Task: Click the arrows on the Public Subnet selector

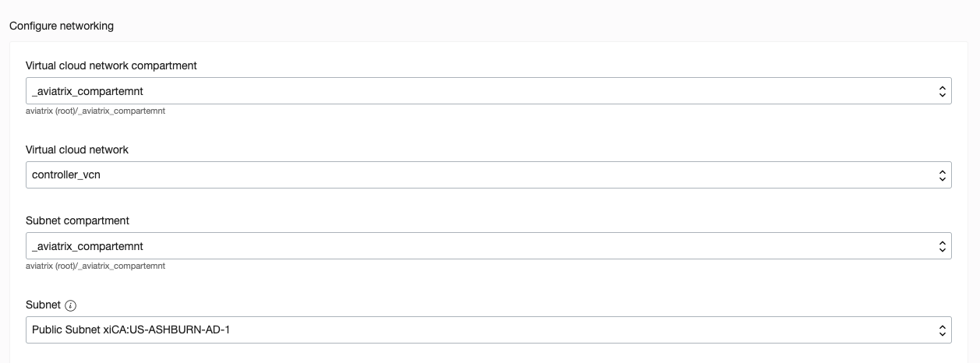Action: [x=942, y=330]
